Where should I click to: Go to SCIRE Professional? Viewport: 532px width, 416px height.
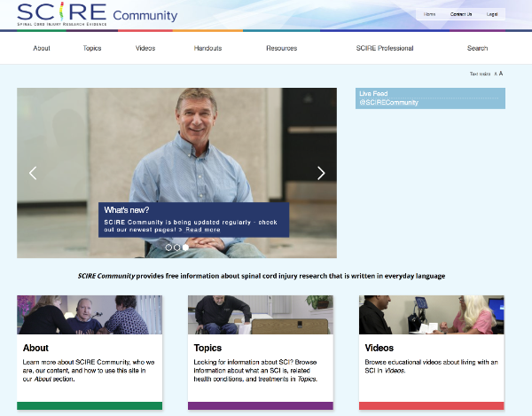385,48
